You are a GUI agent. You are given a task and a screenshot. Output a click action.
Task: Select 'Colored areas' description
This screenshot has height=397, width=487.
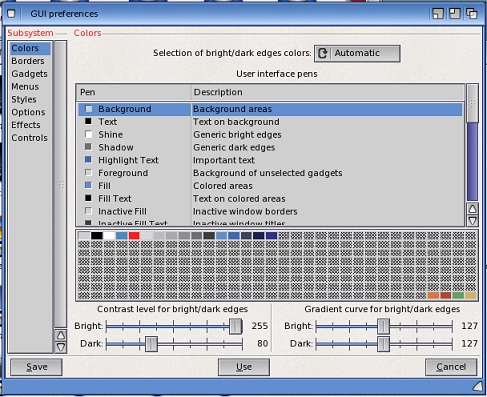tap(223, 186)
